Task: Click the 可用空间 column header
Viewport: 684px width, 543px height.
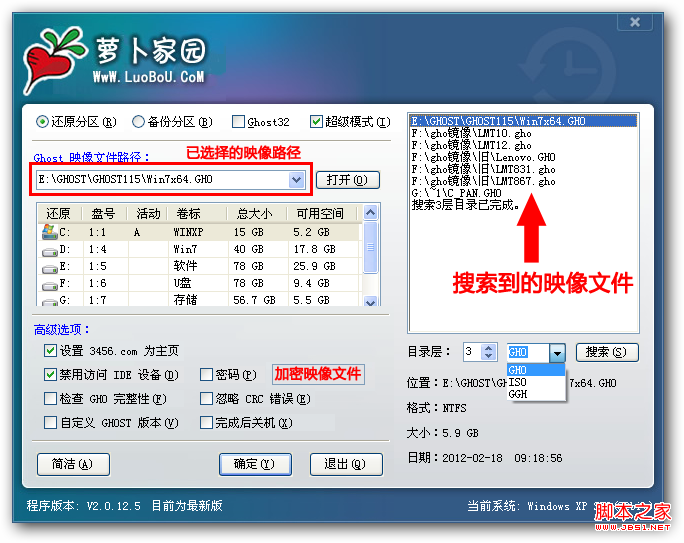Action: pyautogui.click(x=321, y=213)
